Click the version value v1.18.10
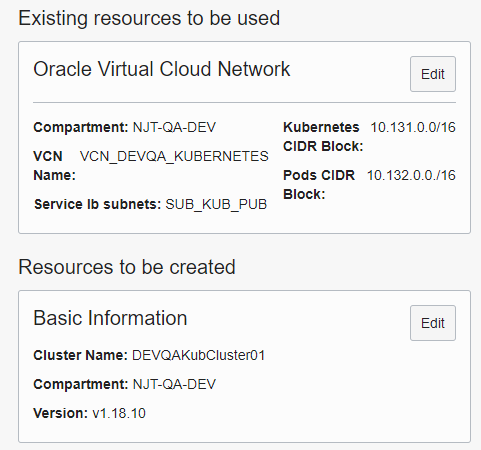 coord(119,413)
